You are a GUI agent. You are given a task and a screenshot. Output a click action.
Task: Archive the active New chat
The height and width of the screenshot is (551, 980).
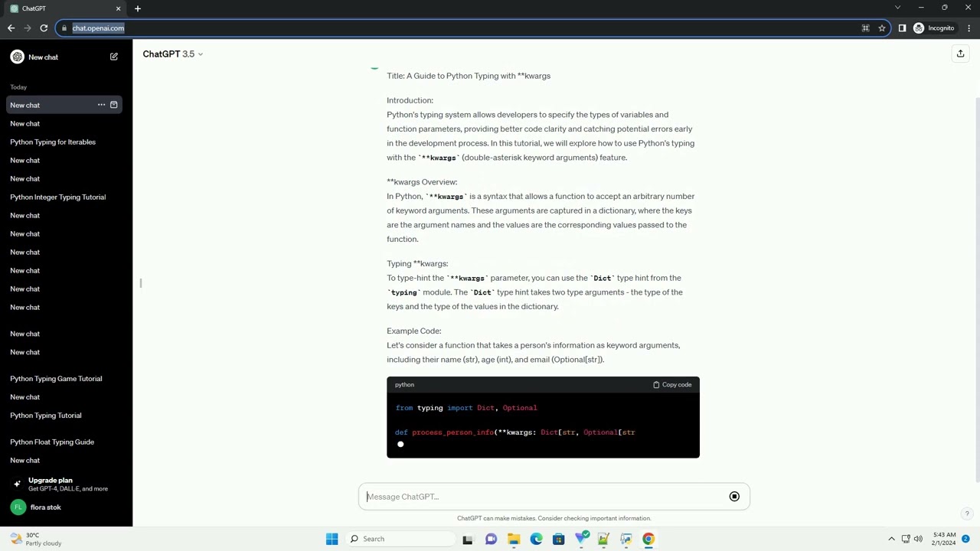click(x=114, y=105)
